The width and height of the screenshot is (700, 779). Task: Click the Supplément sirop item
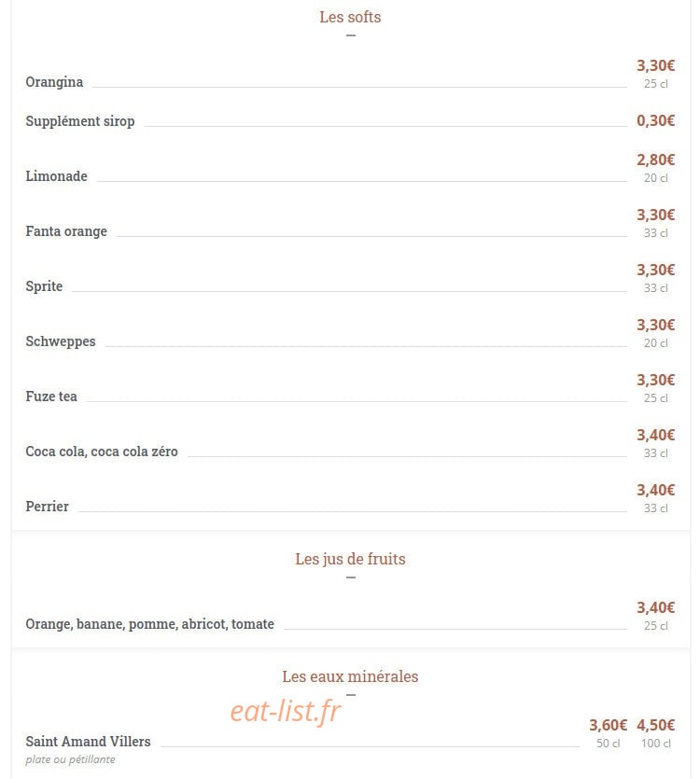(80, 121)
